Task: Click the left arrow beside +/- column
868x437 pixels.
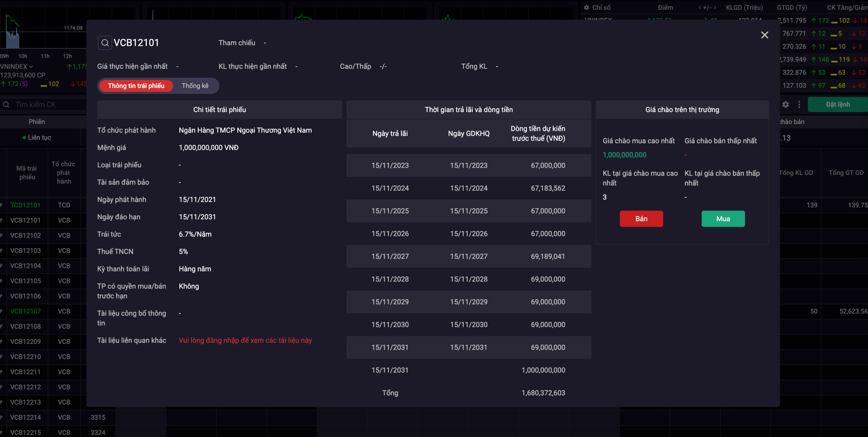Action: [x=700, y=8]
